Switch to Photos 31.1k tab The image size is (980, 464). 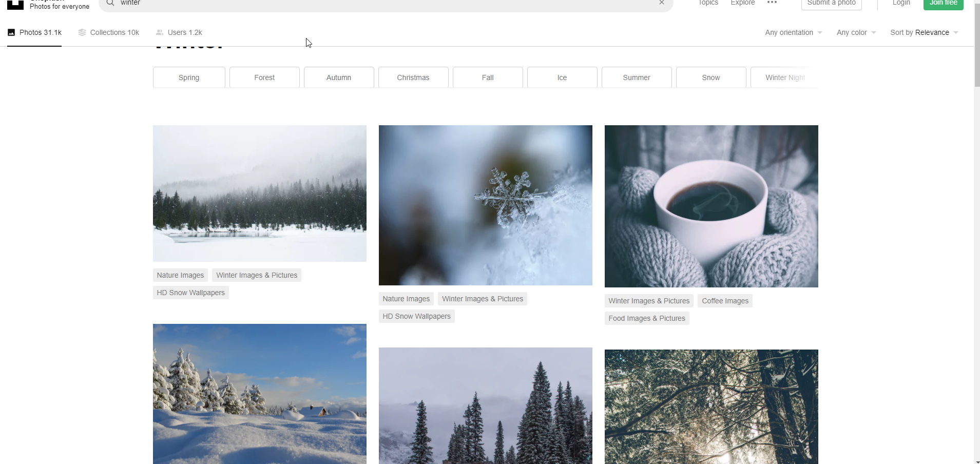point(34,32)
